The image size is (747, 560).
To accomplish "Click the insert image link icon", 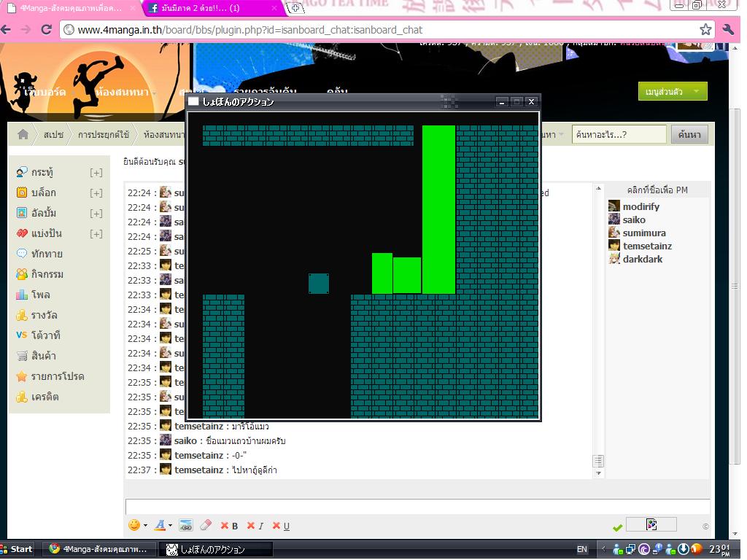I will [x=186, y=525].
